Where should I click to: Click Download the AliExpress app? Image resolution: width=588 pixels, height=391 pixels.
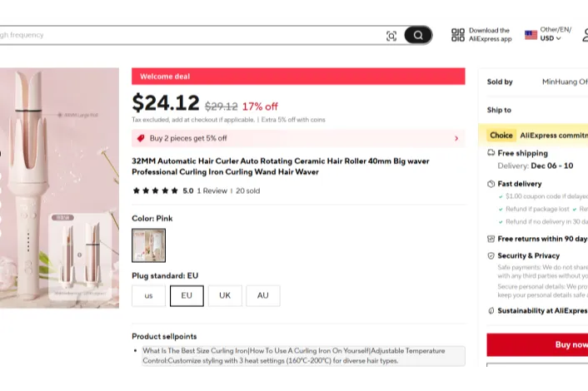490,35
